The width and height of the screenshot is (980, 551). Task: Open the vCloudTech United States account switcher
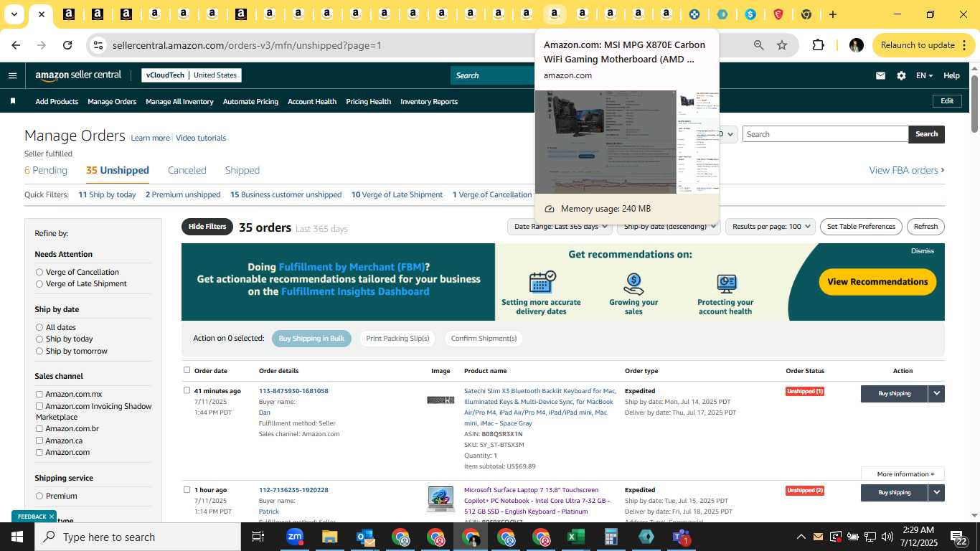(191, 75)
